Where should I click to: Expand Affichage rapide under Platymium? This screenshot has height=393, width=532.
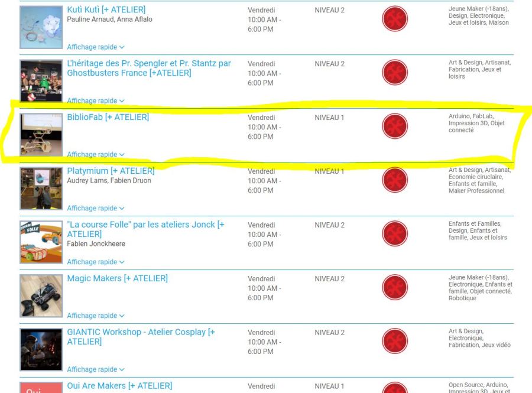point(96,209)
